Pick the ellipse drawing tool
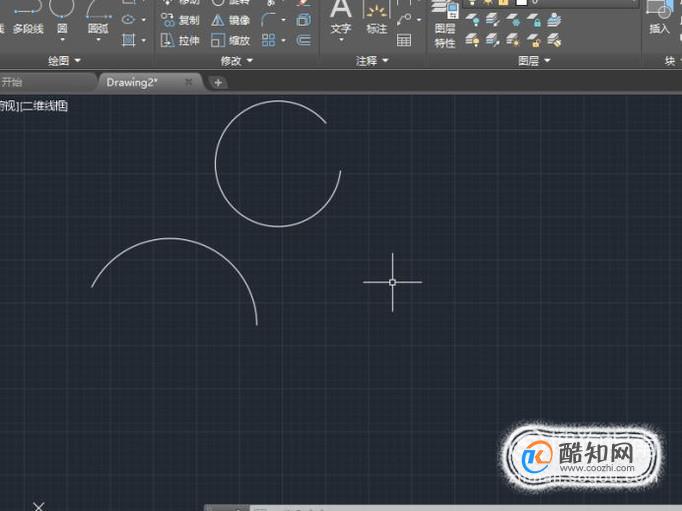Image resolution: width=682 pixels, height=511 pixels. pyautogui.click(x=128, y=20)
